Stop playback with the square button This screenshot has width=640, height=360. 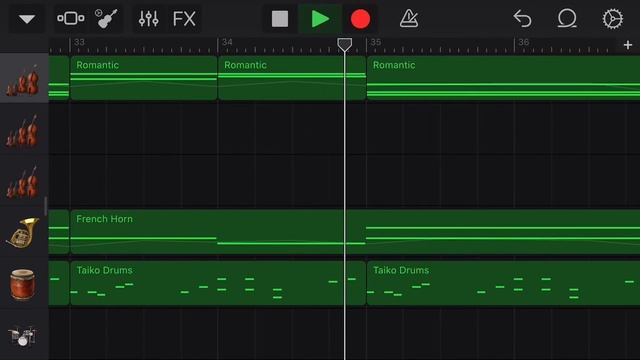click(280, 19)
